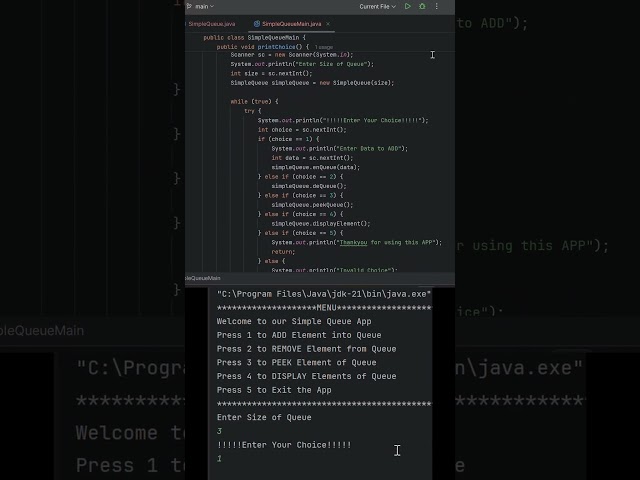Click the java.exe path line in console

click(x=324, y=294)
